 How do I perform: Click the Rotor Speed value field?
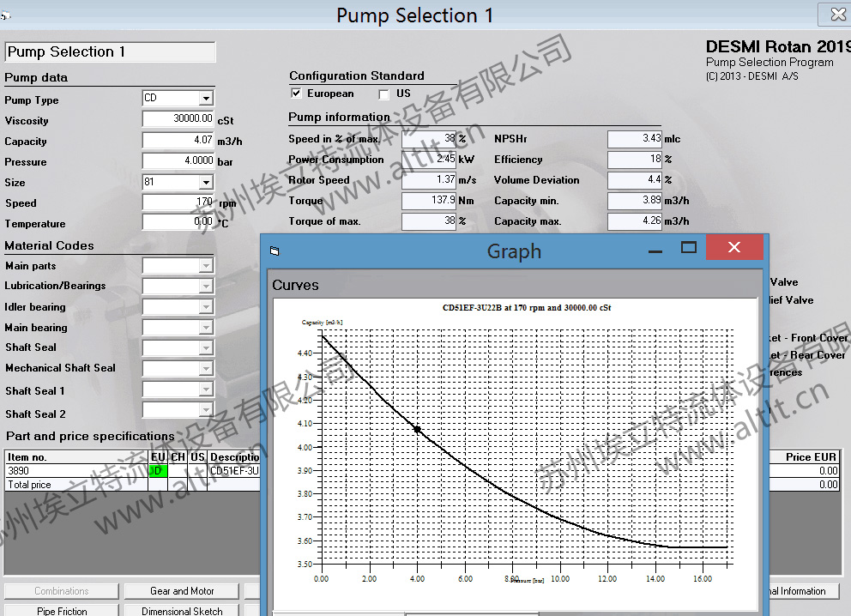[x=429, y=180]
